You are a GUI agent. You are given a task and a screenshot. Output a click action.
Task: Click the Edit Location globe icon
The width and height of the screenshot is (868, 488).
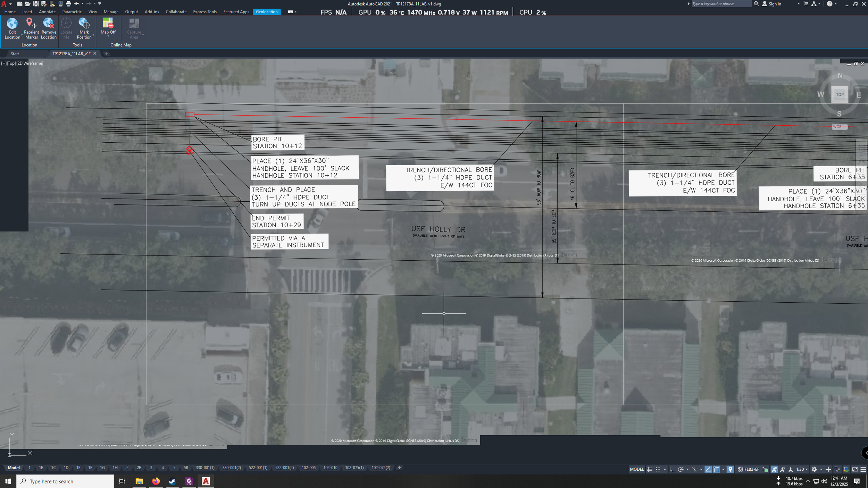click(12, 24)
